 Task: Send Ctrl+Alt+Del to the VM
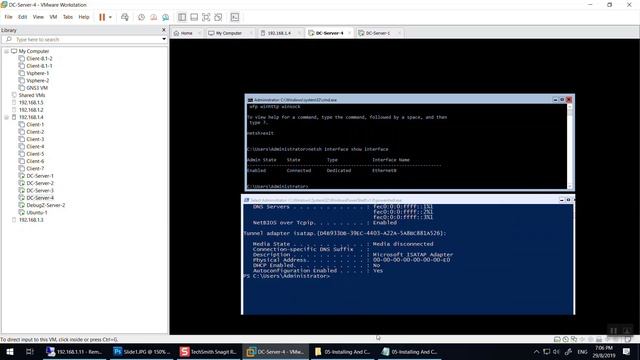(x=125, y=17)
